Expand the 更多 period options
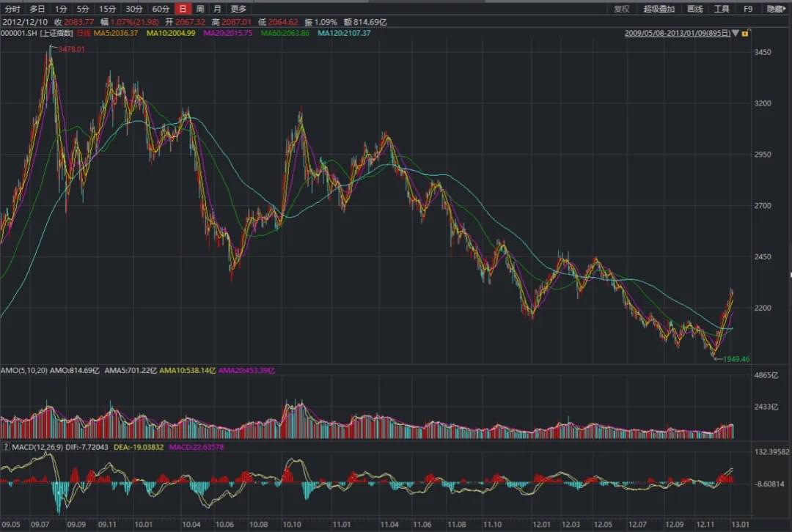Viewport: 792px width, 532px height. (238, 9)
